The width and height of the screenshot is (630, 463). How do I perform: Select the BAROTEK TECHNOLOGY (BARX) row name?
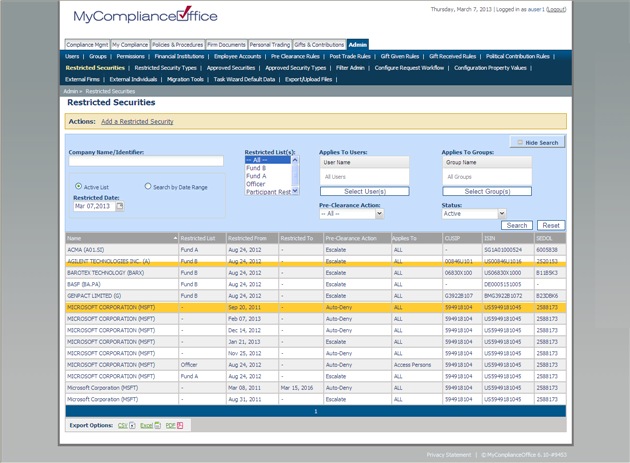coord(105,273)
